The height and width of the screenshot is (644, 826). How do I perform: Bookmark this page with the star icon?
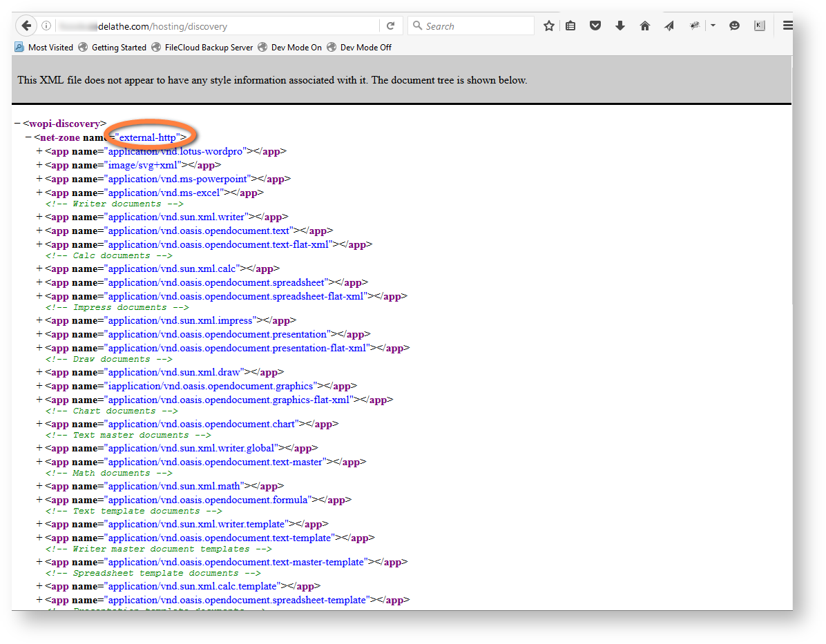click(549, 26)
